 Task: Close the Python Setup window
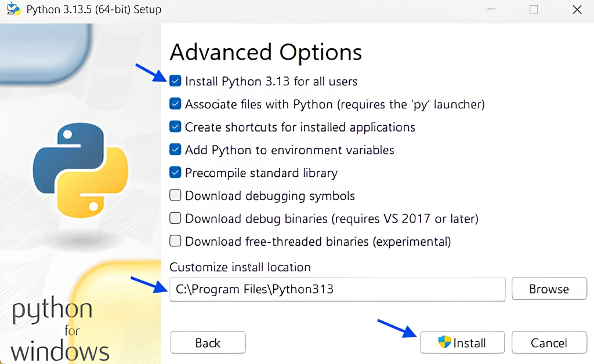point(577,10)
